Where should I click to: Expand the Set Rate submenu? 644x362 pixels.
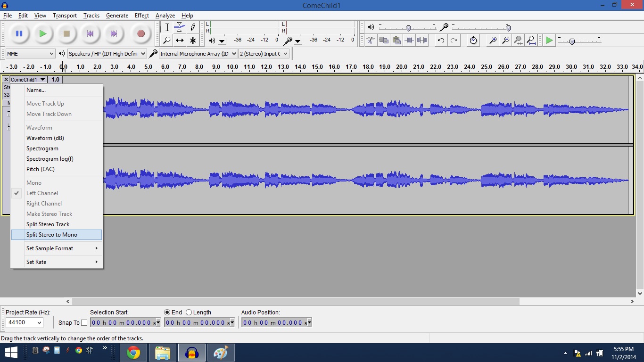[x=57, y=262]
